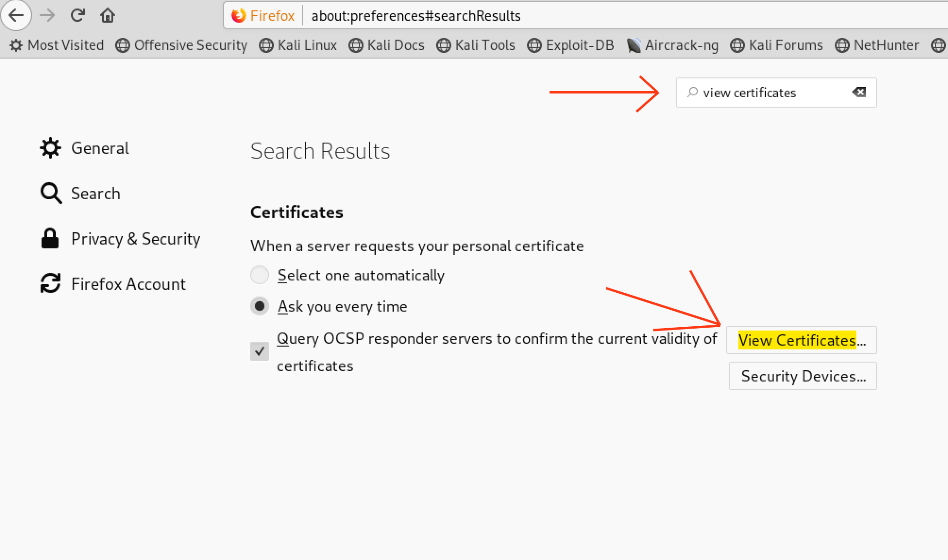Click the Aircrack-ng bookmark favicon
948x560 pixels.
tap(634, 45)
